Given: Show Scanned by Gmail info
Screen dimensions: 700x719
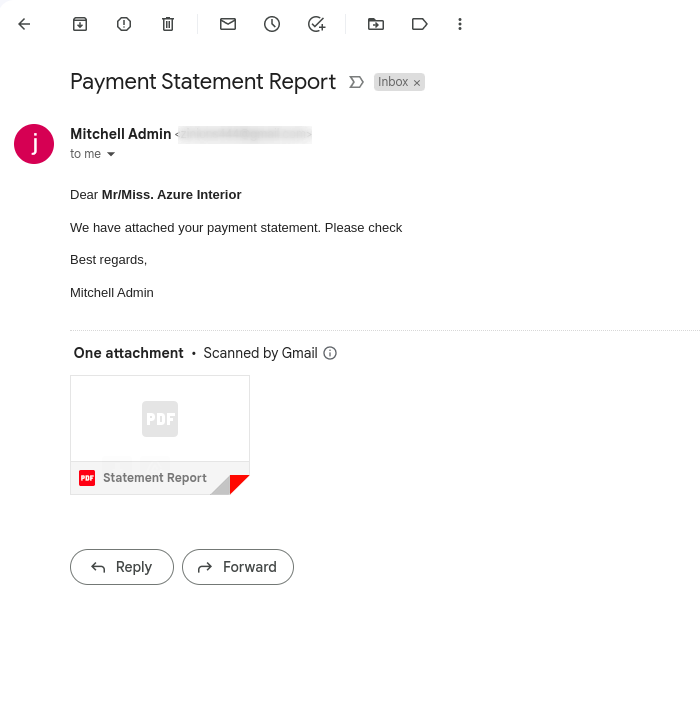Looking at the screenshot, I should tap(330, 353).
